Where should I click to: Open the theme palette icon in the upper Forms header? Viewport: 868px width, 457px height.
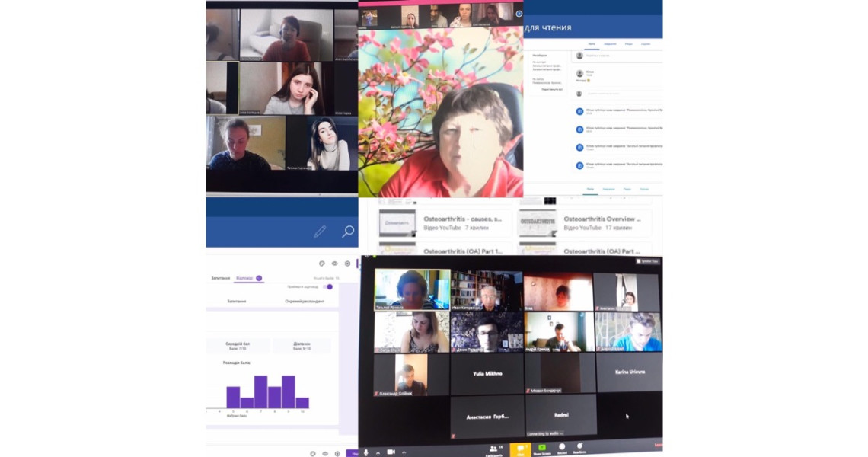tap(321, 264)
